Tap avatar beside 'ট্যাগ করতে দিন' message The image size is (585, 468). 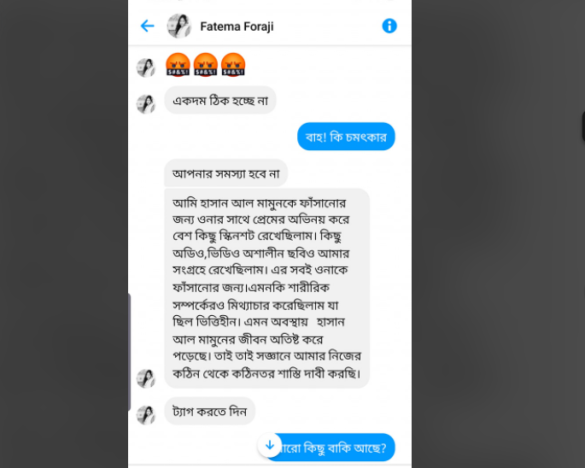[x=146, y=415]
